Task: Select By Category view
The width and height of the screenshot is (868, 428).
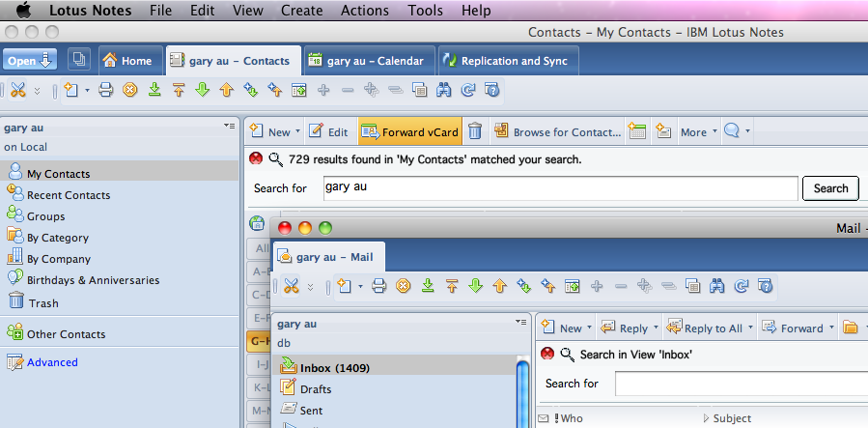Action: click(x=58, y=238)
